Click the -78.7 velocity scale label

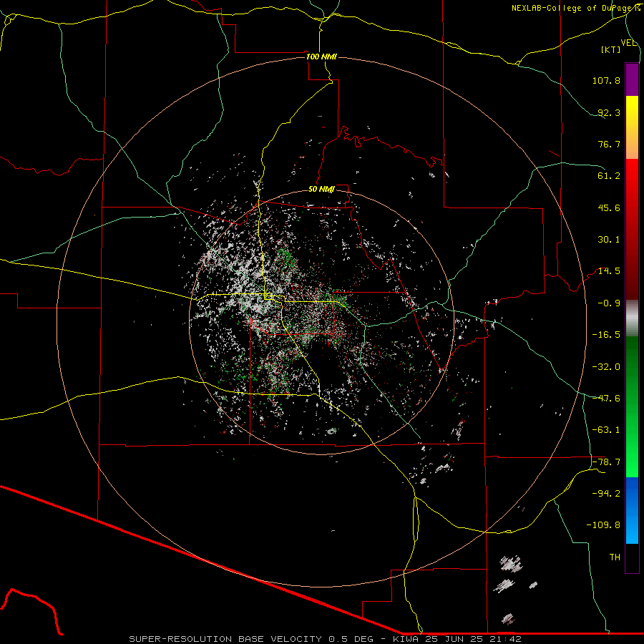[x=606, y=462]
